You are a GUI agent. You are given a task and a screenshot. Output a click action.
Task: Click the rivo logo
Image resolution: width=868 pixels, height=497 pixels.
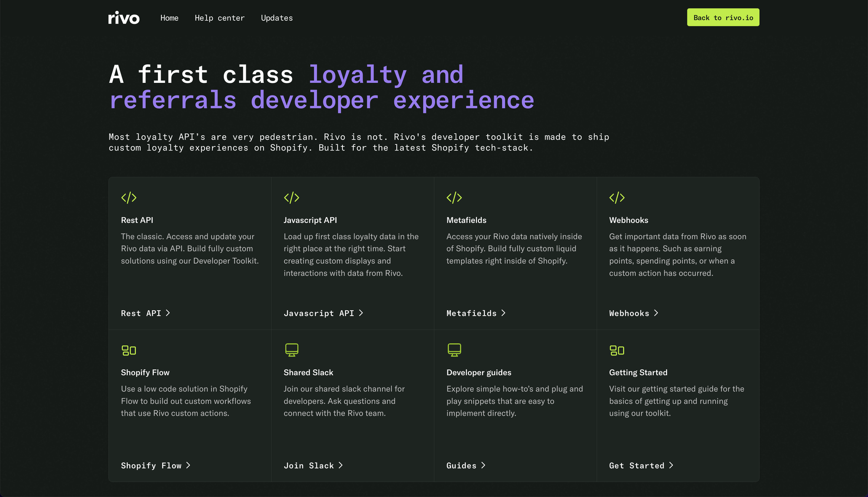124,18
